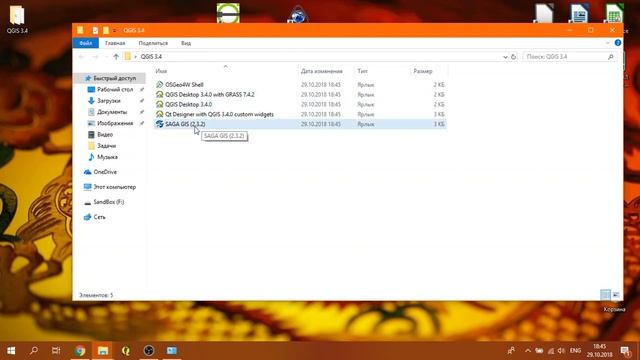
Task: Sort files by Размер column
Action: [423, 71]
